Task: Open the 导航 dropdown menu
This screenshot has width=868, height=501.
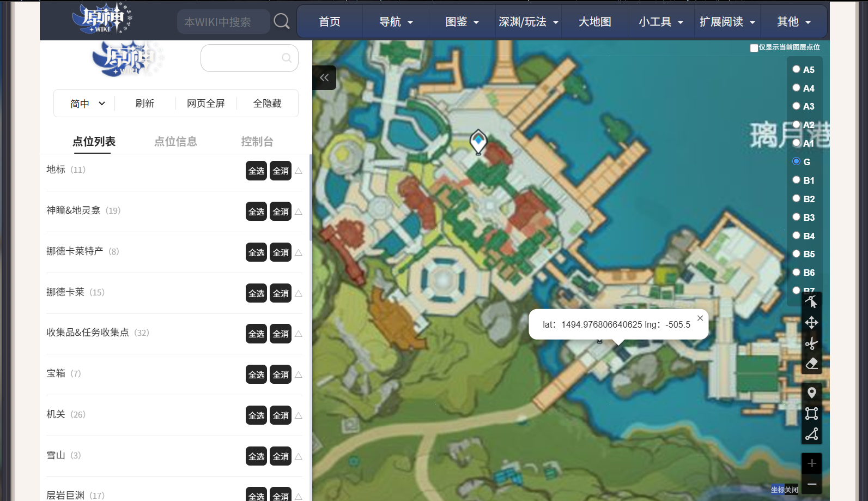Action: point(396,22)
